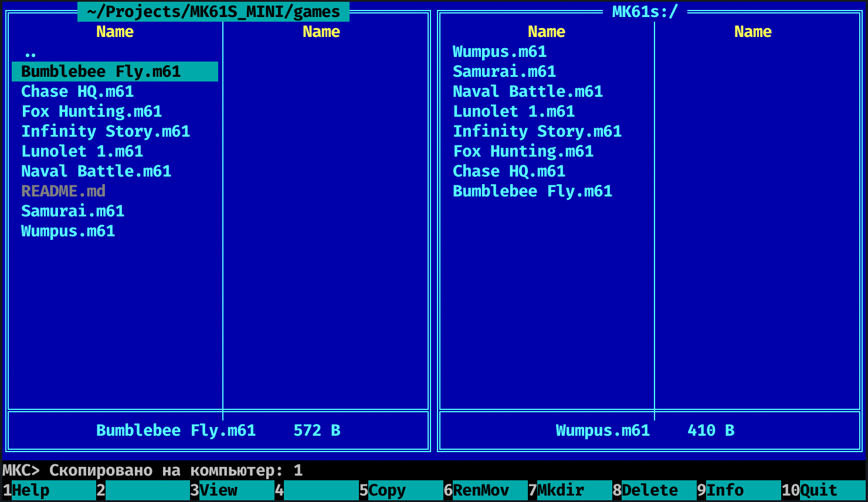Select Bumblebee Fly.m61 in the MK61s:/ device list
868x502 pixels.
(x=547, y=191)
